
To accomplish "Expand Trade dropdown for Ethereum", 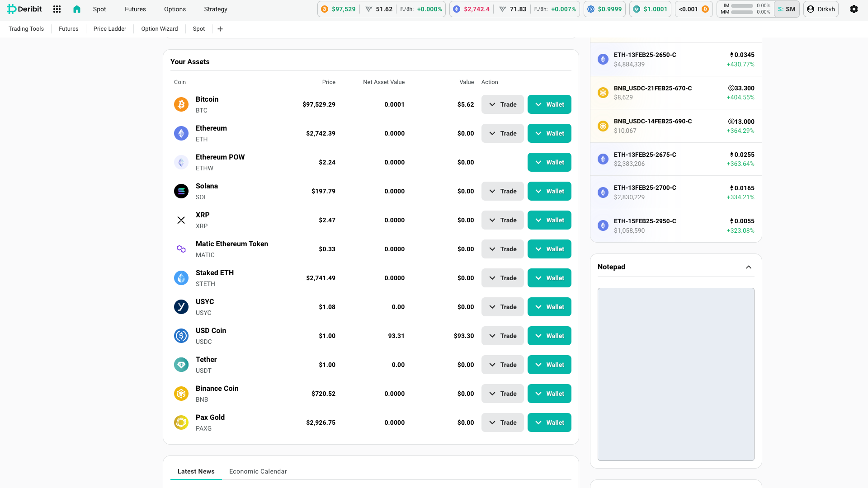I will 502,133.
